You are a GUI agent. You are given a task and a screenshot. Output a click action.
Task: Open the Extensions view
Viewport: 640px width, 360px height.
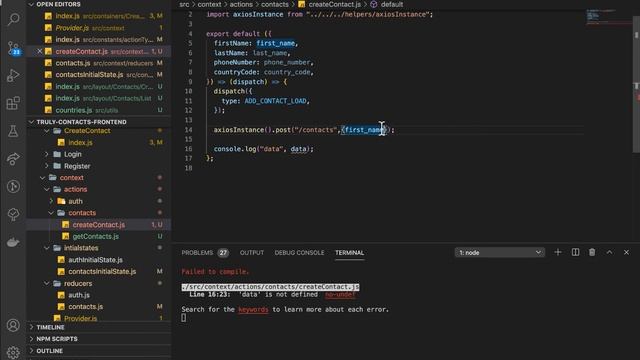tap(13, 103)
